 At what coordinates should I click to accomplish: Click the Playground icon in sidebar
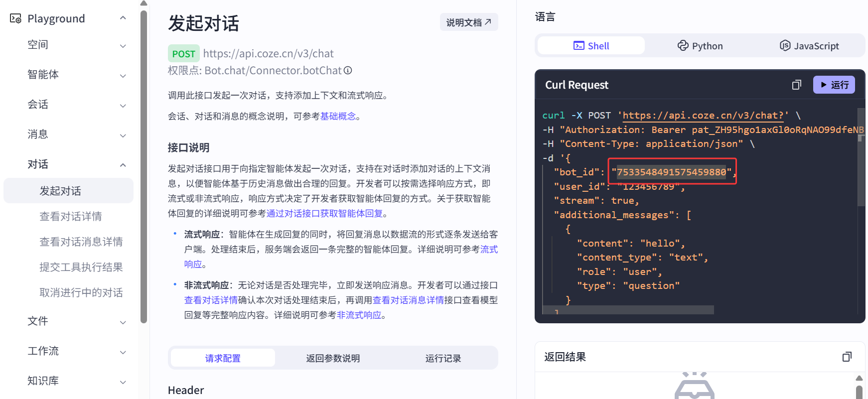click(x=15, y=18)
